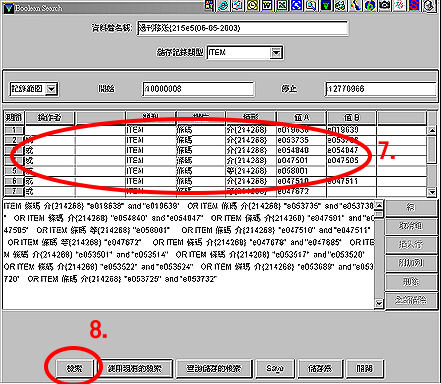This screenshot has height=384, width=441.
Task: Click the cell value e047672
Action: point(293,192)
